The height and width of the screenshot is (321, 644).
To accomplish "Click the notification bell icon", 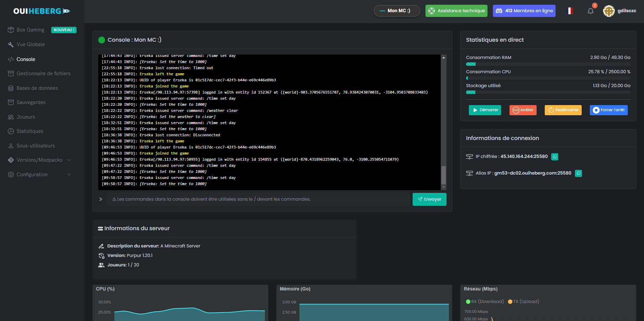I will 590,11.
